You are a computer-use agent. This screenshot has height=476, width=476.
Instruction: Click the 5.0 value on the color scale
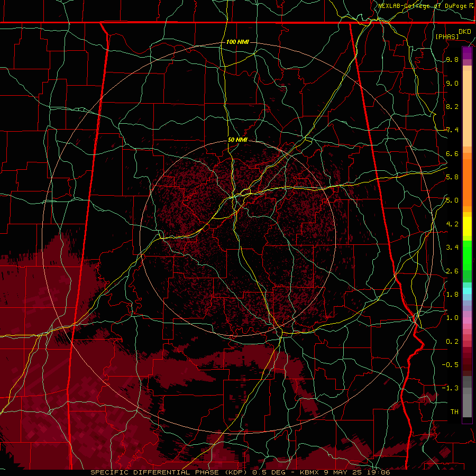452,200
